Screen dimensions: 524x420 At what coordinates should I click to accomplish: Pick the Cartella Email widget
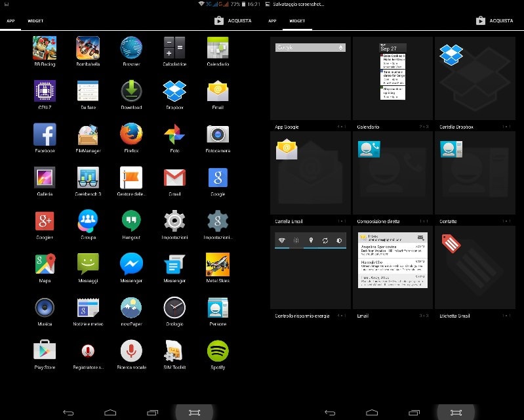[310, 173]
